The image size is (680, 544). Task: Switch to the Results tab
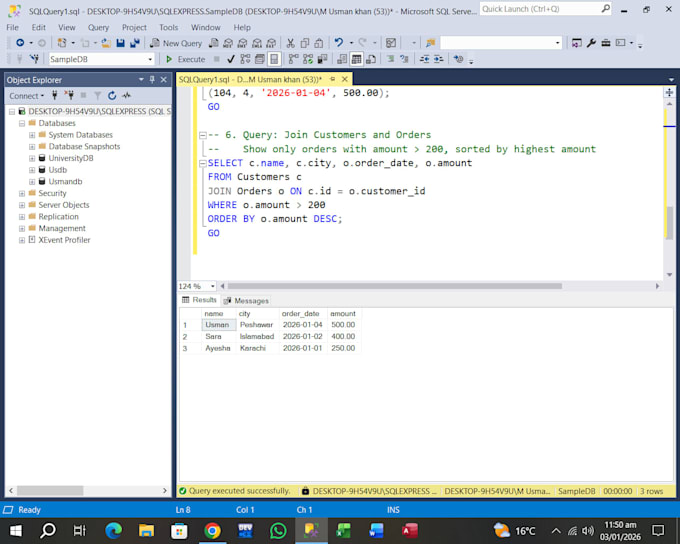click(x=199, y=300)
